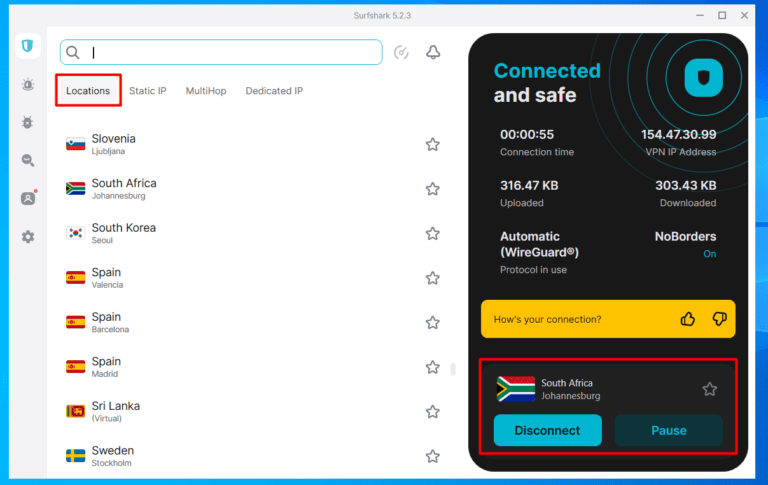Click the NoBorders On link
This screenshot has height=485, width=768.
(x=709, y=254)
